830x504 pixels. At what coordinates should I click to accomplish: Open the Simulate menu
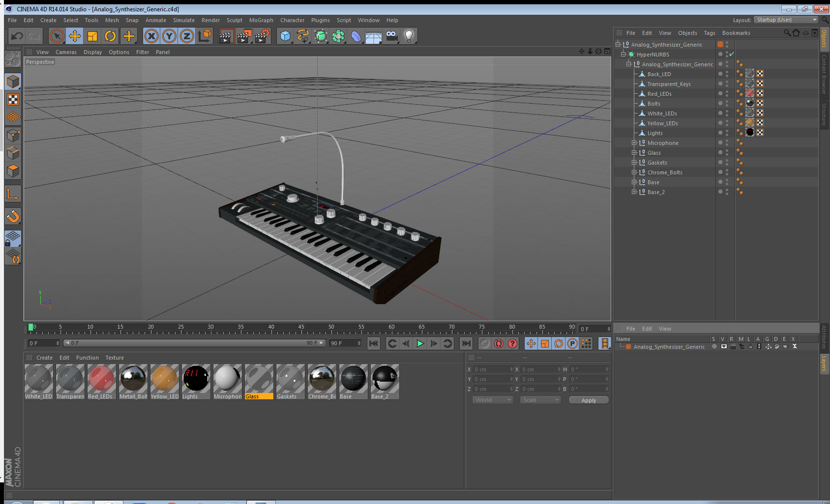pyautogui.click(x=184, y=20)
